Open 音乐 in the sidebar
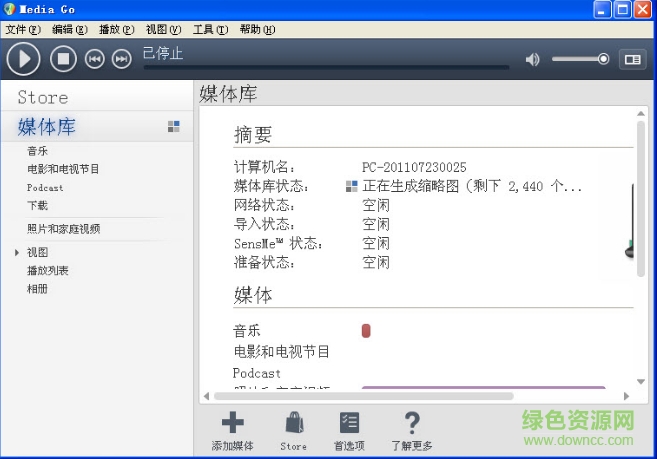This screenshot has height=459, width=657. [38, 151]
